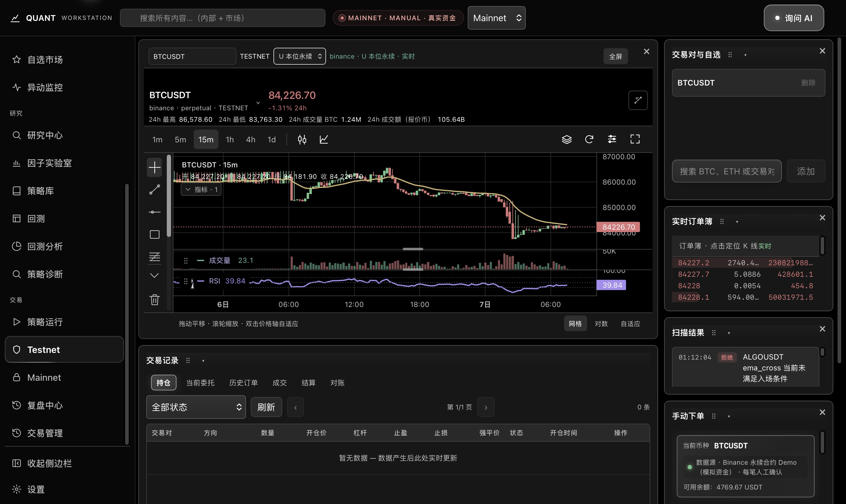Open 复盘中心 in the sidebar
Image resolution: width=846 pixels, height=504 pixels.
tap(65, 405)
